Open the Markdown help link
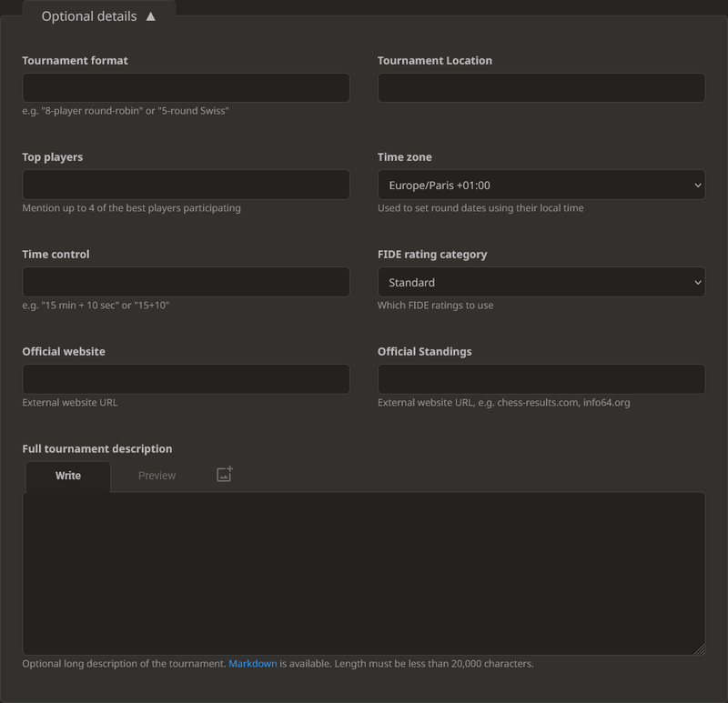This screenshot has height=703, width=728. (253, 663)
